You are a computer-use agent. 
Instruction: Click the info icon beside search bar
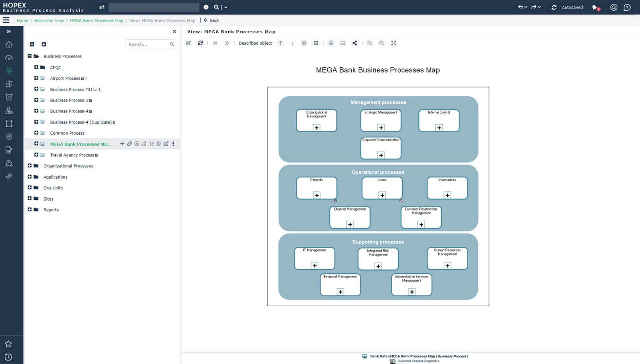pyautogui.click(x=206, y=7)
